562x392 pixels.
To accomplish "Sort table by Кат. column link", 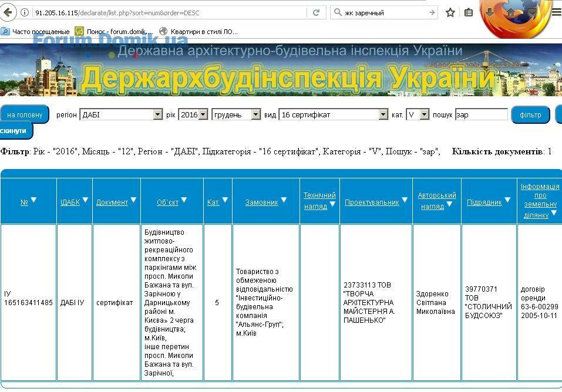I will 213,202.
